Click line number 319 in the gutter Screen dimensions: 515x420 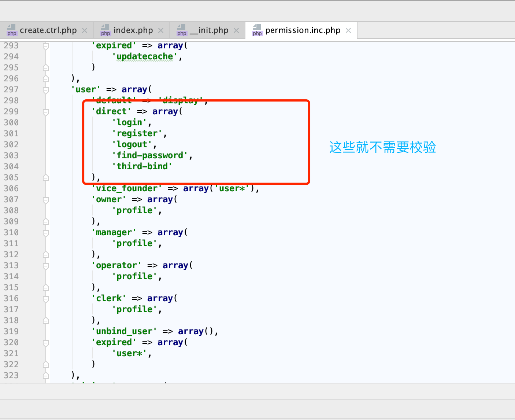pos(11,331)
